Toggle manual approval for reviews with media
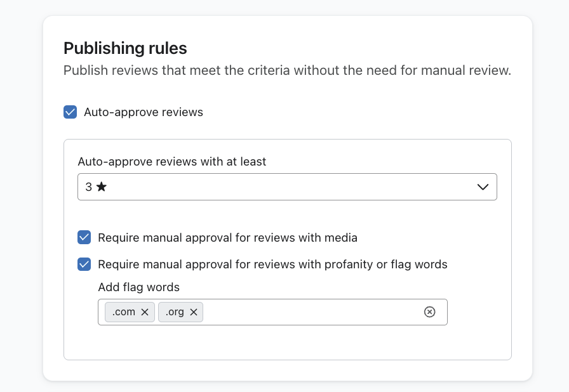This screenshot has width=569, height=392. coord(84,238)
